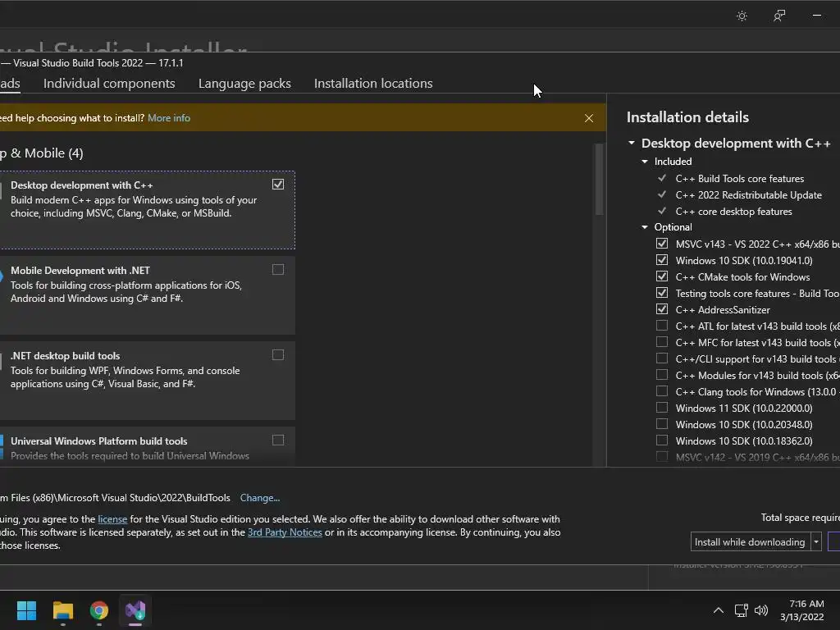Switch to Individual components tab
Image resolution: width=840 pixels, height=630 pixels.
tap(109, 84)
